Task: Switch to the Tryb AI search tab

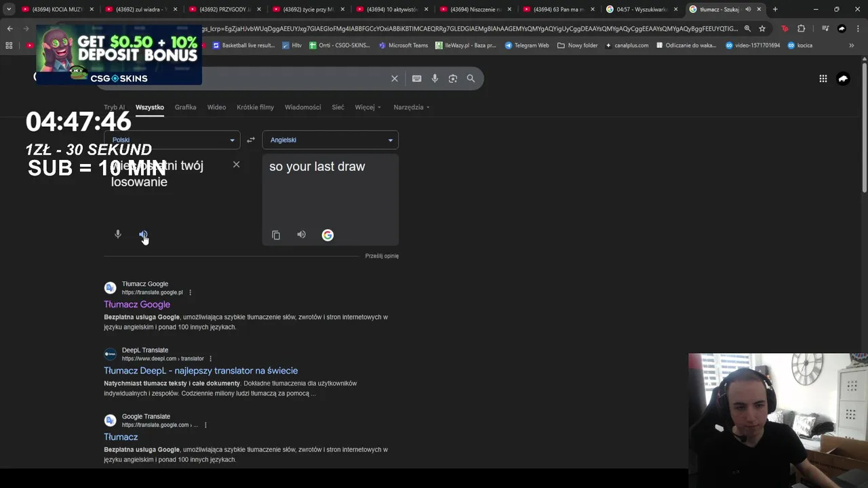Action: (x=114, y=107)
